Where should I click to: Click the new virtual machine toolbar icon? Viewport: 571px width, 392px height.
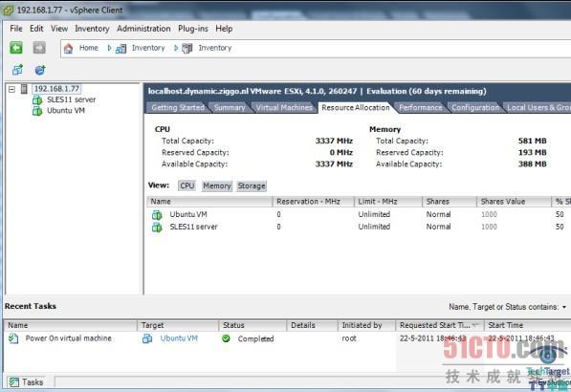tap(17, 70)
